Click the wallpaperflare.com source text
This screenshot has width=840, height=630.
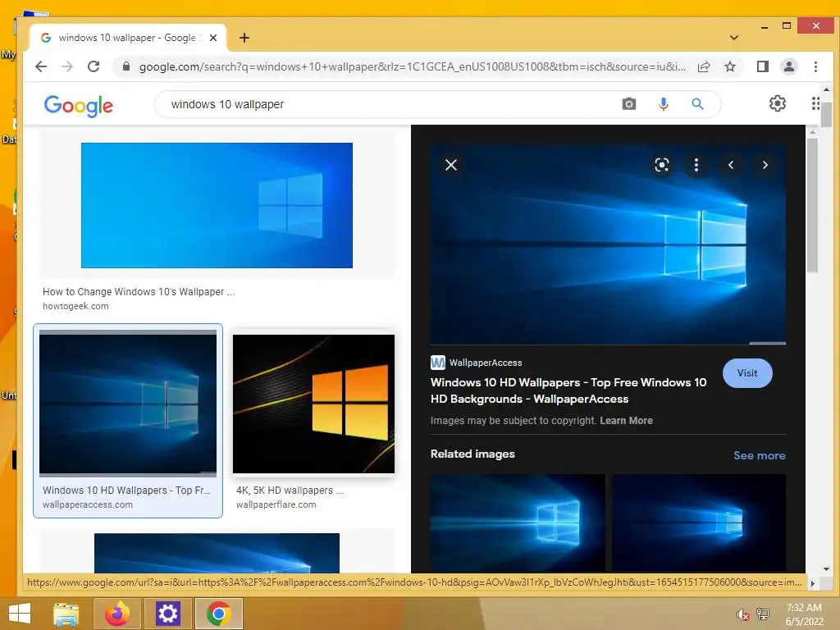(276, 504)
